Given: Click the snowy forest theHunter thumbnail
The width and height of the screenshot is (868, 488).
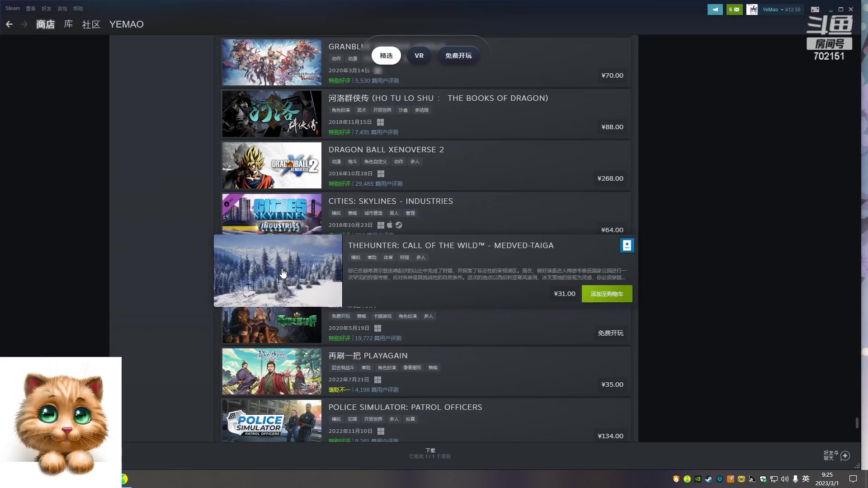Looking at the screenshot, I should pos(278,271).
